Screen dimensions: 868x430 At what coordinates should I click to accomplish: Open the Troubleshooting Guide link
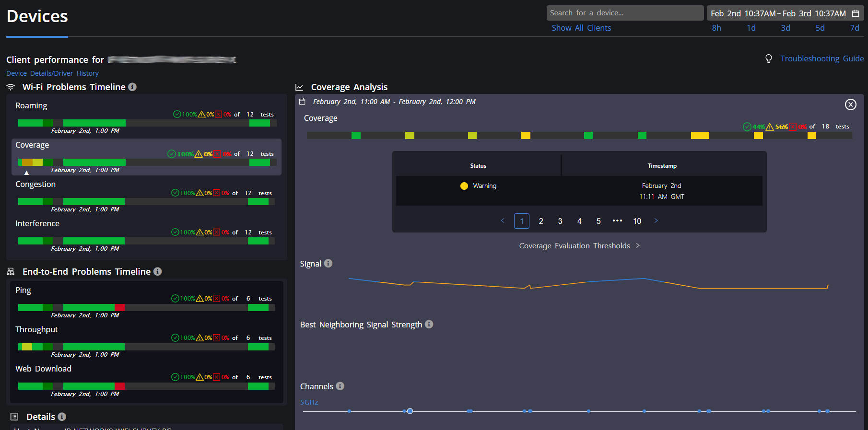coord(821,58)
